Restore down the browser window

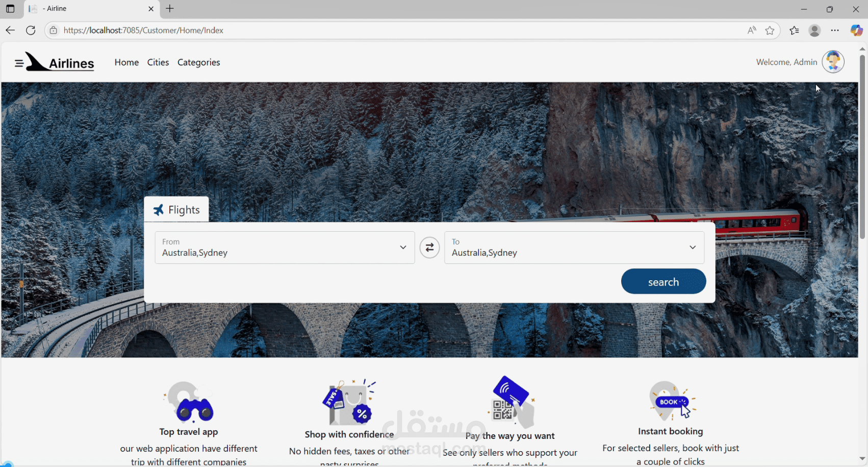(830, 9)
